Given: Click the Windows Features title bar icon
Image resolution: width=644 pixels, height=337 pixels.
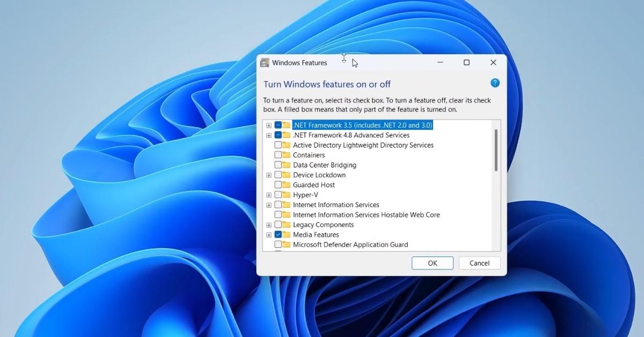Looking at the screenshot, I should pyautogui.click(x=265, y=63).
